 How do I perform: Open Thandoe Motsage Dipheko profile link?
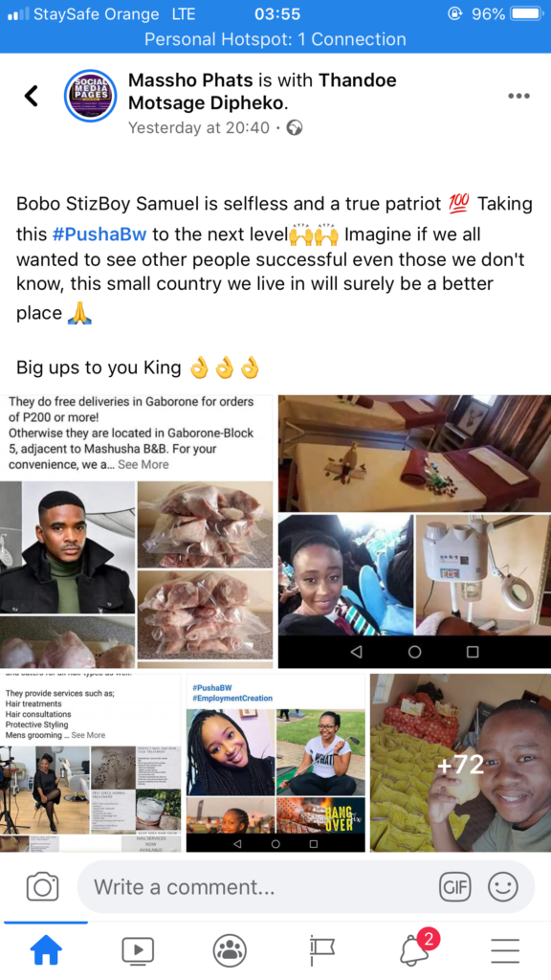point(262,91)
